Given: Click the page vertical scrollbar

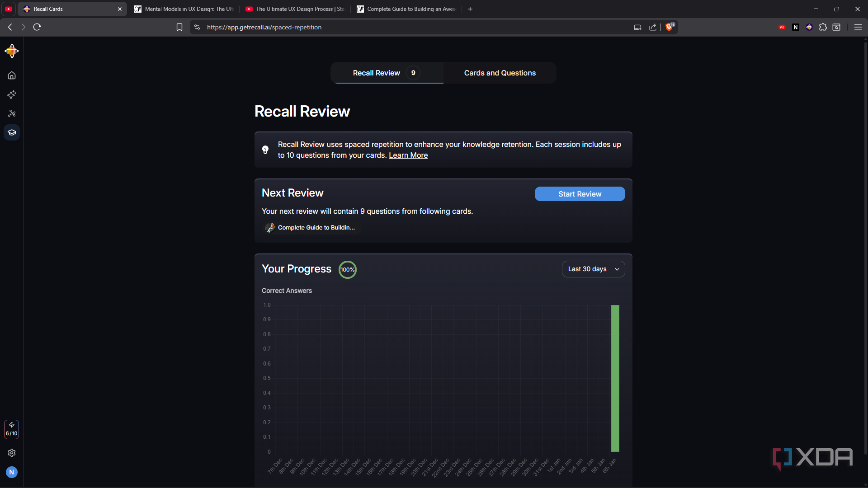Looking at the screenshot, I should [x=866, y=249].
